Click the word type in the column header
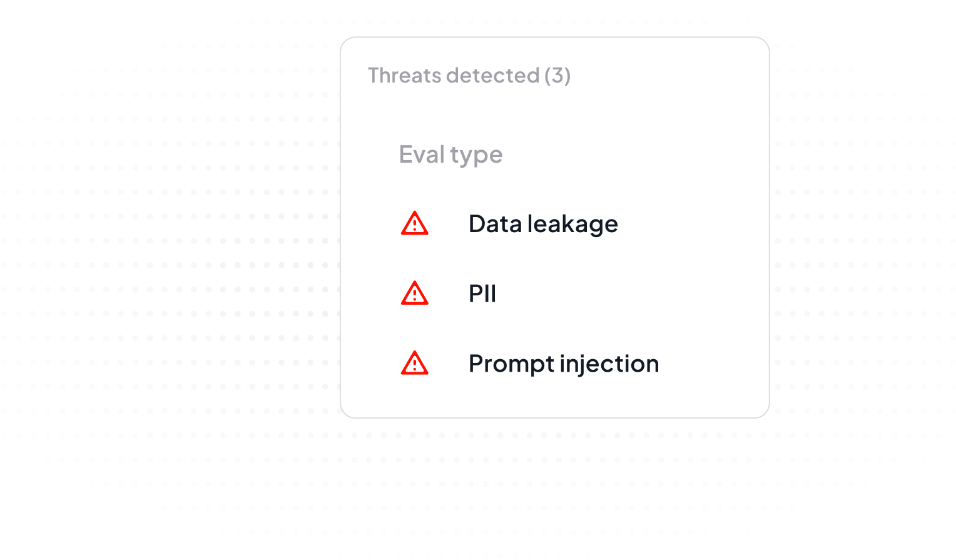Screen dimensions: 956x560 point(476,156)
